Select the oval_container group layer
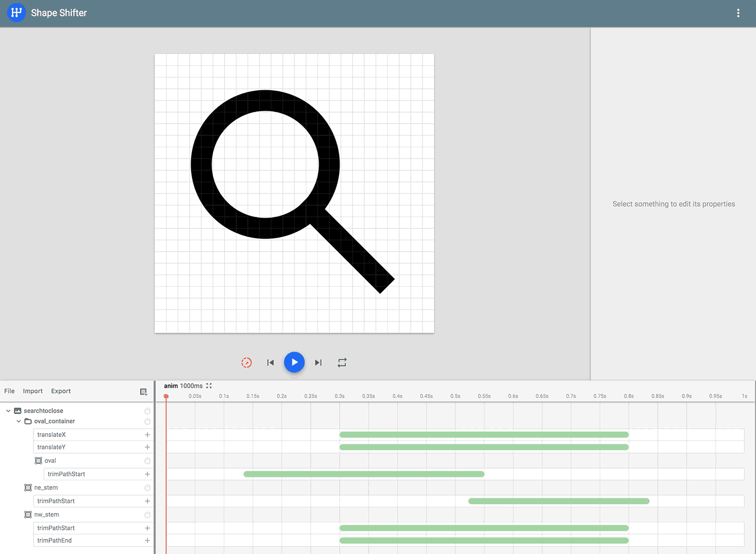756x554 pixels. coord(55,421)
